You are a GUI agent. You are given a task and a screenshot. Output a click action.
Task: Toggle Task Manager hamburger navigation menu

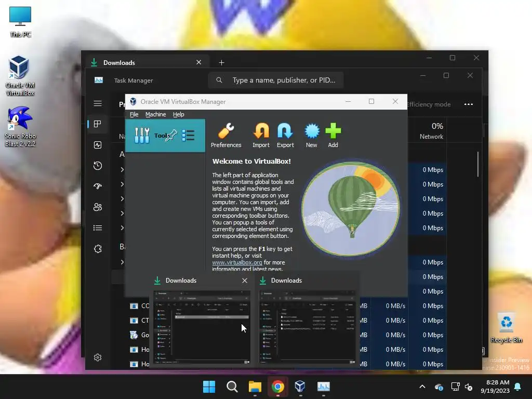(98, 103)
